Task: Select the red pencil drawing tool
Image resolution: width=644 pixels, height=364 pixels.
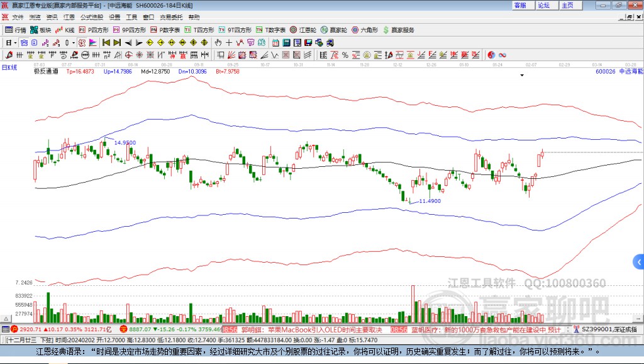Action: [9, 55]
